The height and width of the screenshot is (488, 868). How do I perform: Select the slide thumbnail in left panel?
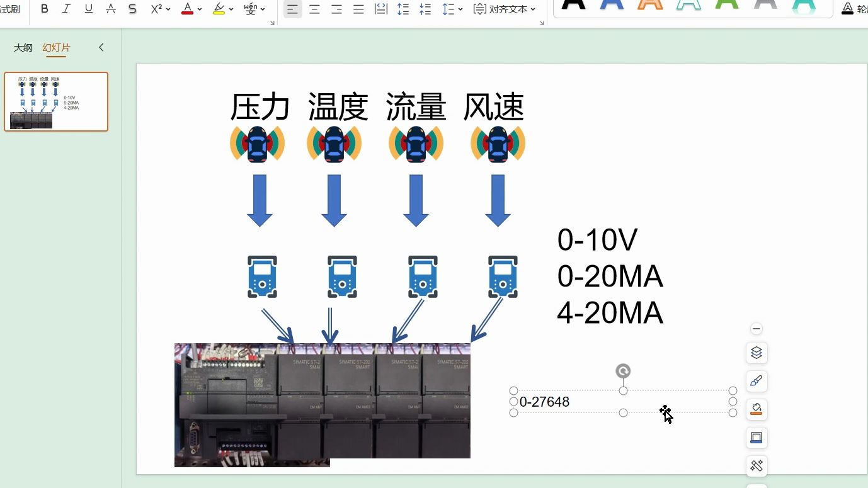pos(55,101)
